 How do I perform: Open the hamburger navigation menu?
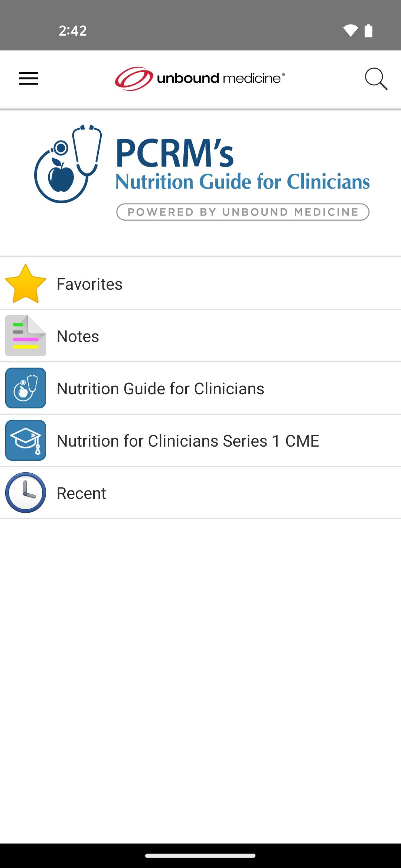pos(29,79)
